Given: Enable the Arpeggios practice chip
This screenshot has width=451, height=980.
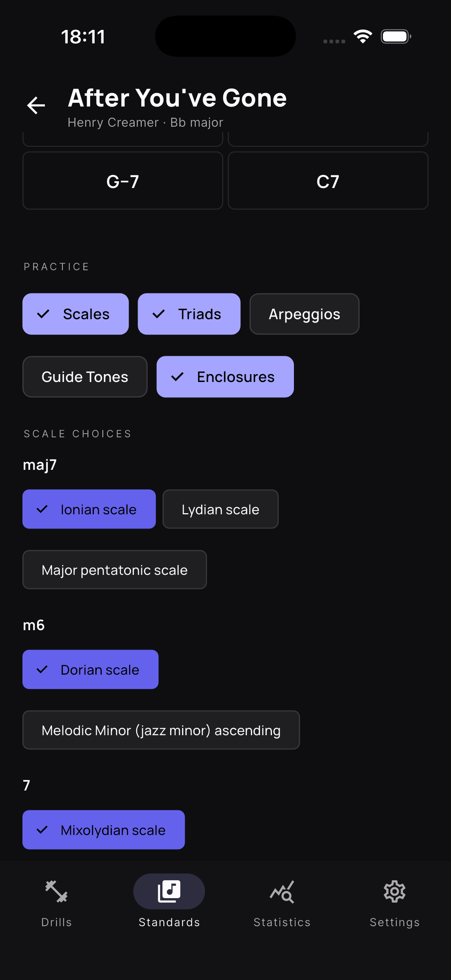Looking at the screenshot, I should 304,314.
